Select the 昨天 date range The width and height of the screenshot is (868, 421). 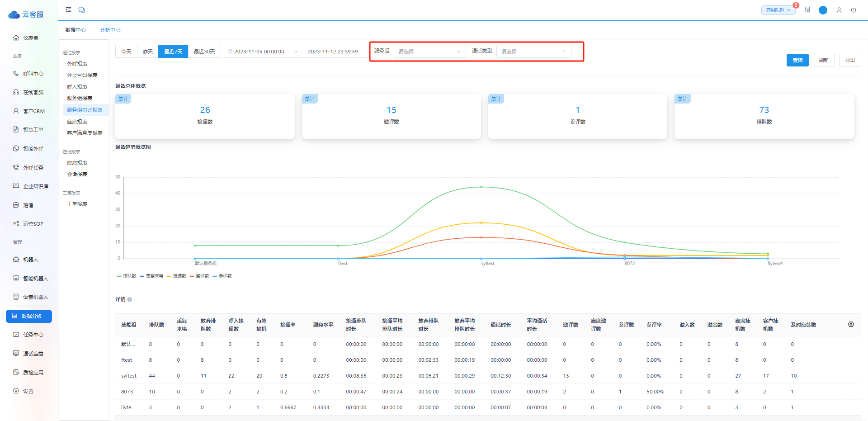pyautogui.click(x=148, y=52)
